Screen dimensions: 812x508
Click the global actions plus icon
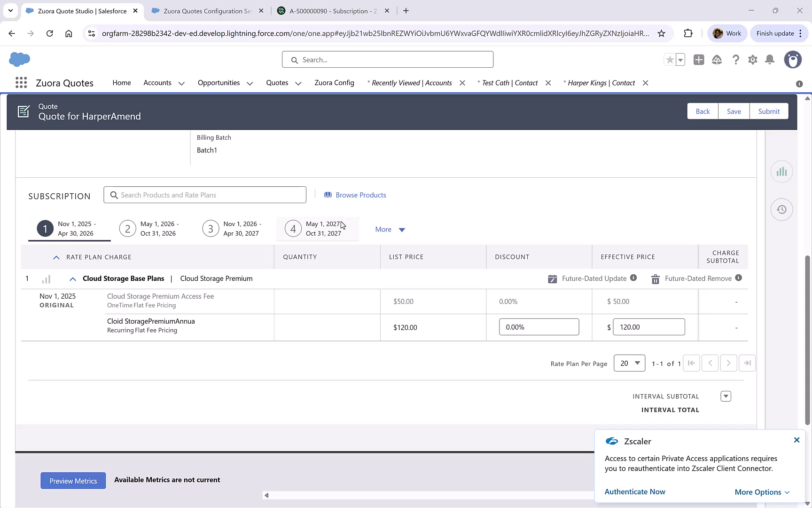[698, 60]
